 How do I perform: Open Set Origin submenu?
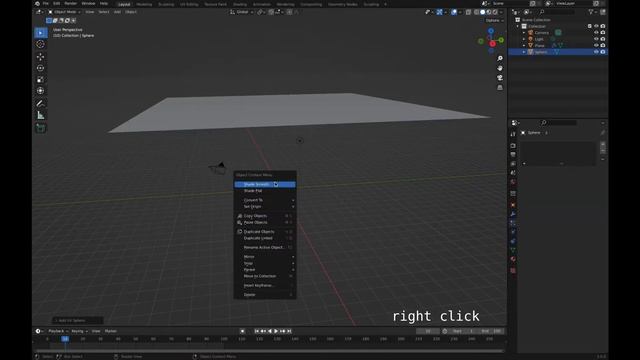coord(264,207)
